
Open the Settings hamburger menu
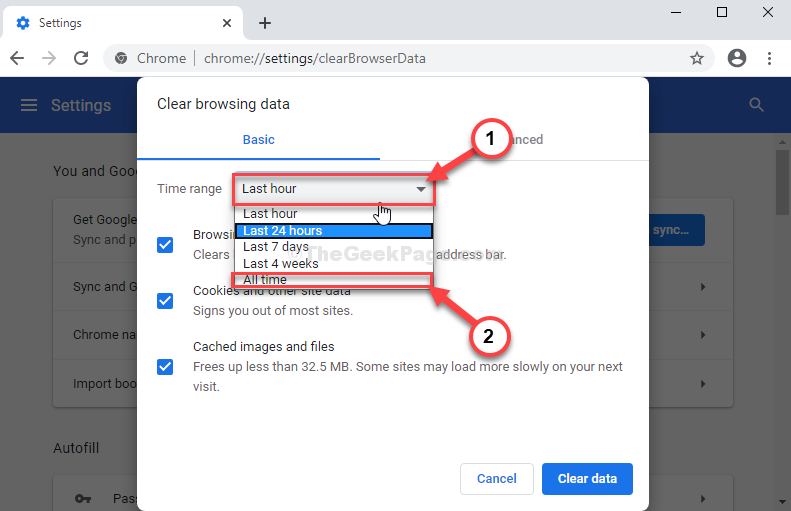coord(29,105)
